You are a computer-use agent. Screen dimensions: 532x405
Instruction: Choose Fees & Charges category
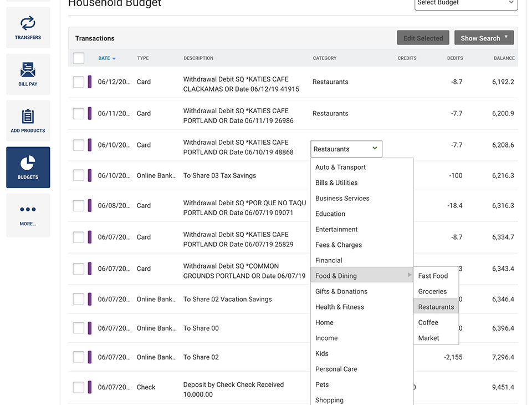pos(362,245)
